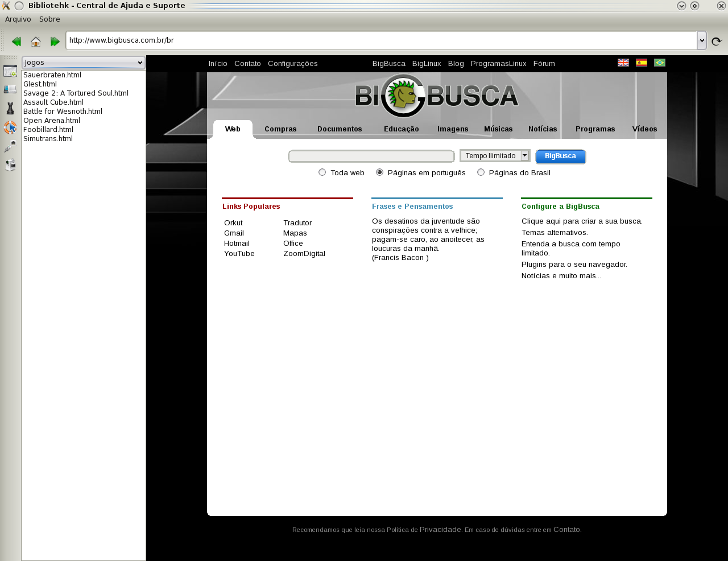Open the Configurações link
Image resolution: width=728 pixels, height=561 pixels.
click(x=293, y=64)
